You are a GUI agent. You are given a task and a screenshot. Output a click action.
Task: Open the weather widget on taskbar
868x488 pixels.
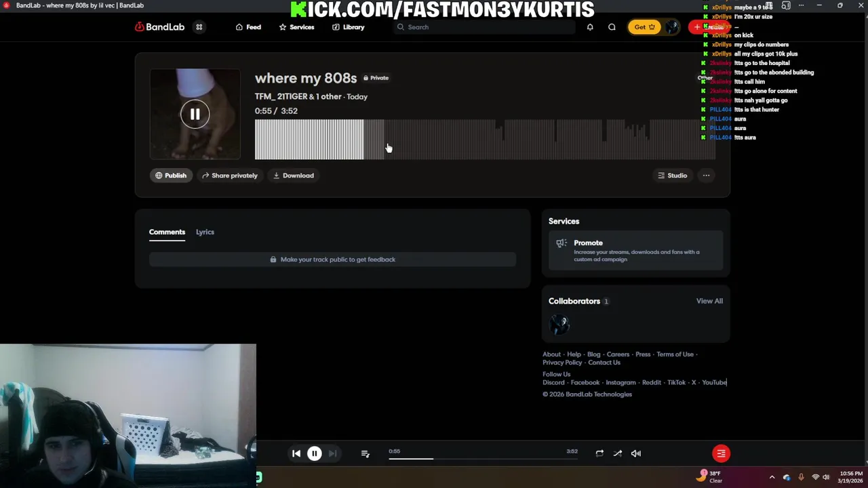point(709,476)
